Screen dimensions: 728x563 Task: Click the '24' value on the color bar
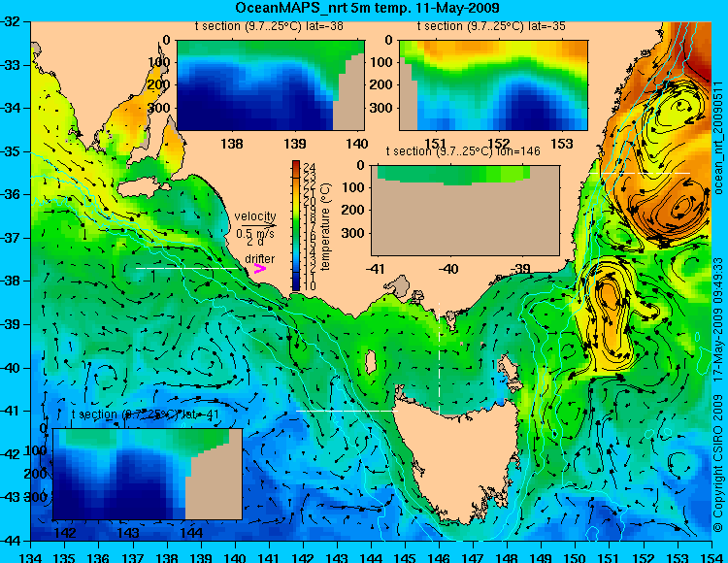310,167
